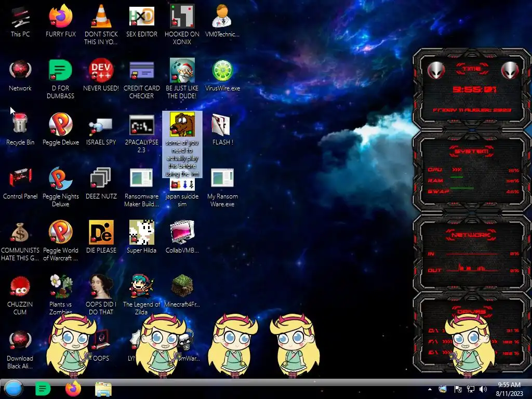Screen dimensions: 532x399
Task: Click the volume speaker tray icon
Action: tap(483, 389)
